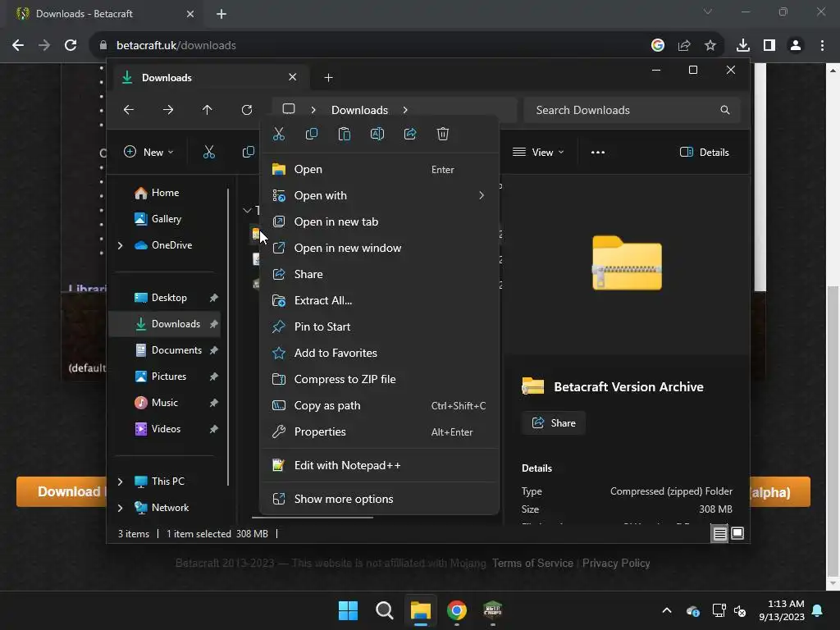The height and width of the screenshot is (630, 840).
Task: Select Pin to Start
Action: tap(379, 326)
